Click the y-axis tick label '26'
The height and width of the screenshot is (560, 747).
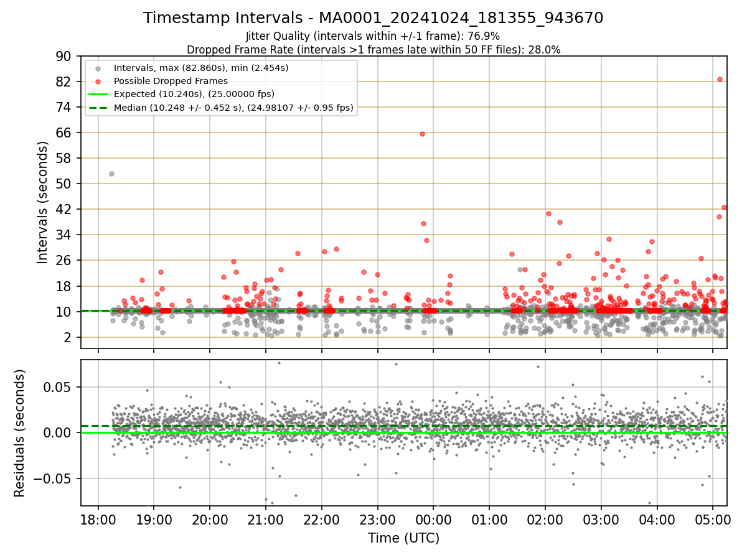pyautogui.click(x=65, y=260)
